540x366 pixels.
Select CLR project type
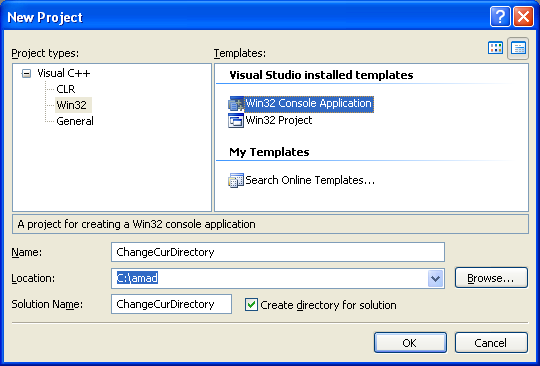(66, 89)
